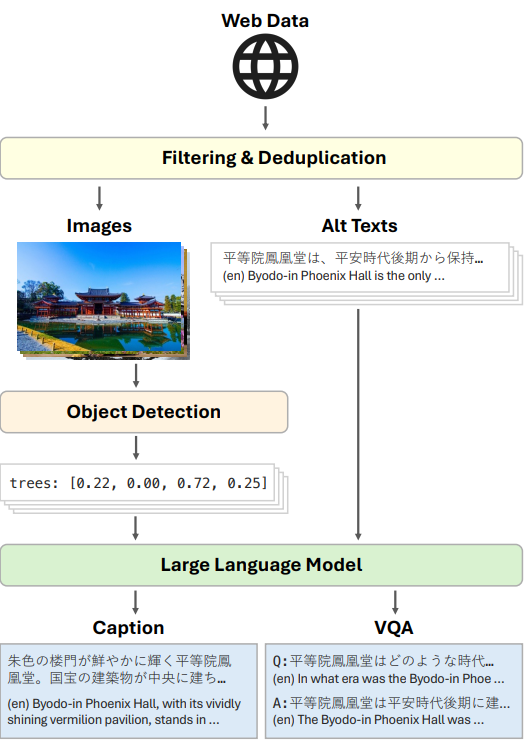Click arrow pointing to VQA heading
This screenshot has width=524, height=744.
[x=395, y=603]
